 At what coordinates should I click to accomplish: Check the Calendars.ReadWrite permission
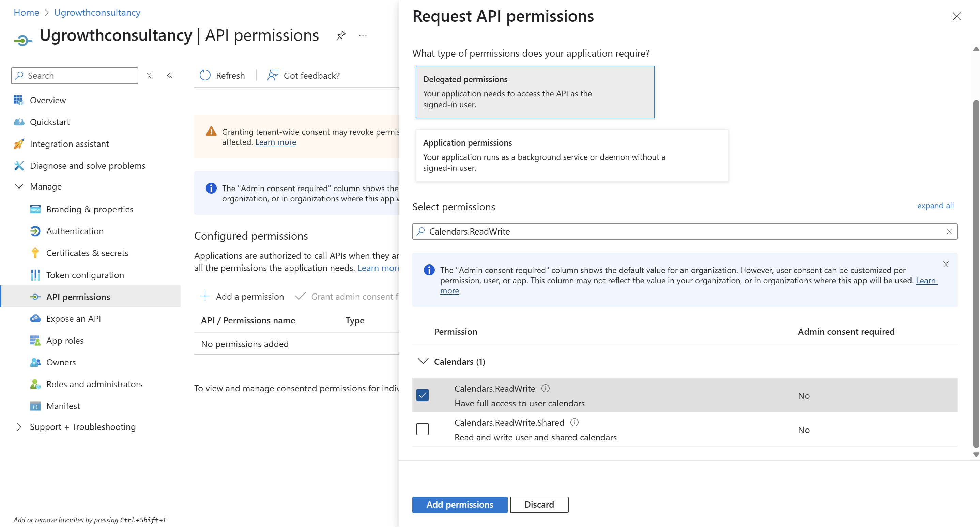pyautogui.click(x=422, y=395)
